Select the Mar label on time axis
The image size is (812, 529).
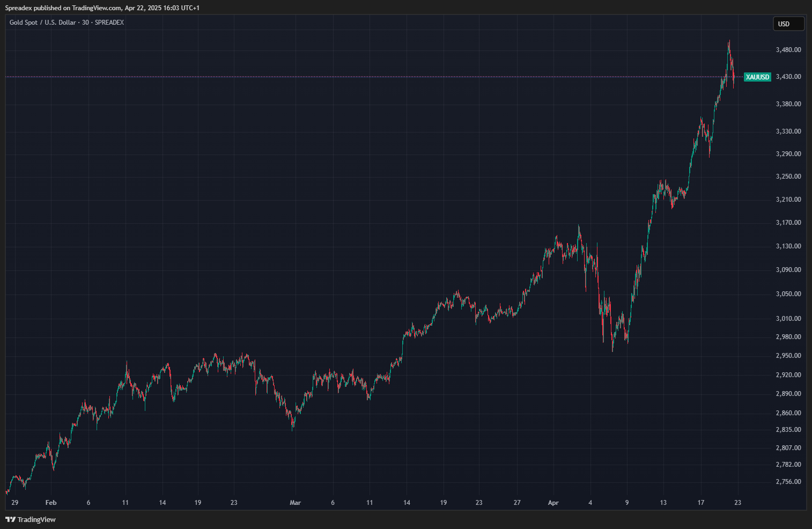(295, 503)
